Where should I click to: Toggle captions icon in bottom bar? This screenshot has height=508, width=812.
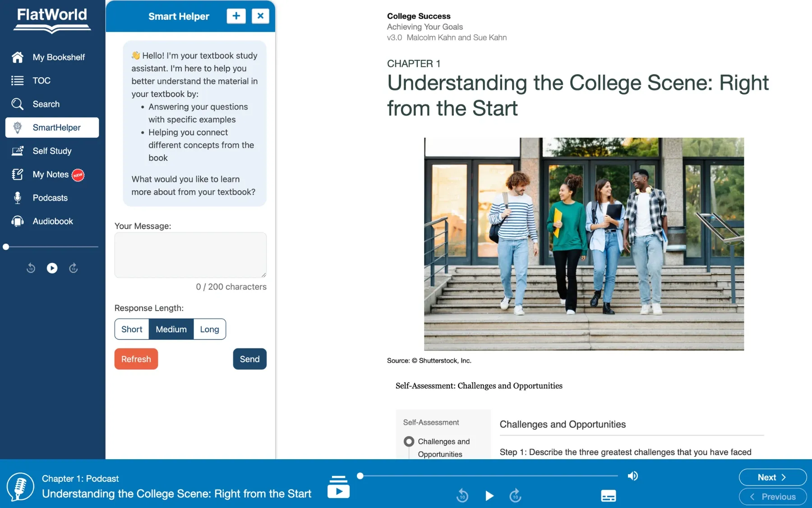pyautogui.click(x=609, y=496)
